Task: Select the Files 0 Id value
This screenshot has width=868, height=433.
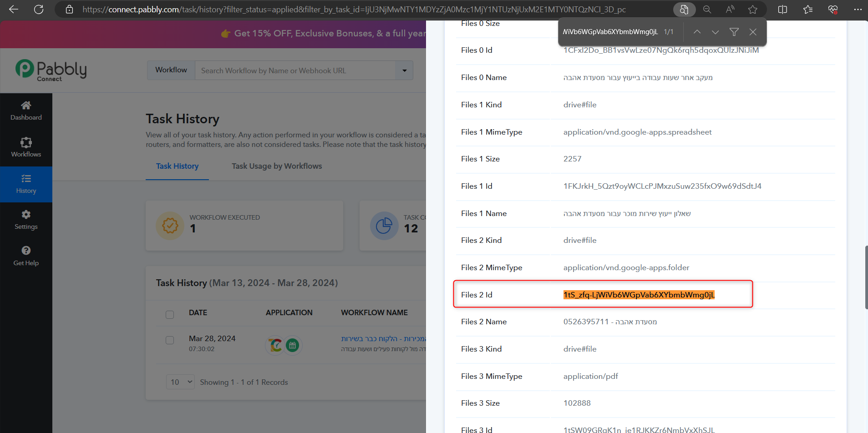Action: pos(661,50)
